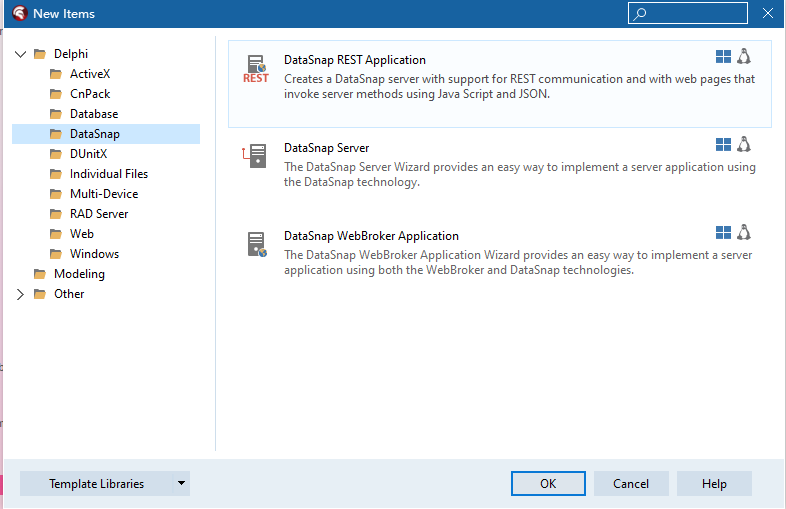Confirm with the OK button
786x509 pixels.
[x=548, y=483]
